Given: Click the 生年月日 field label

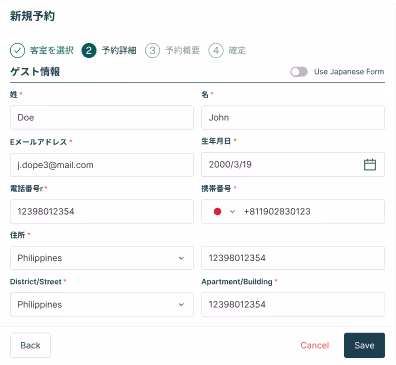Looking at the screenshot, I should pyautogui.click(x=216, y=141).
